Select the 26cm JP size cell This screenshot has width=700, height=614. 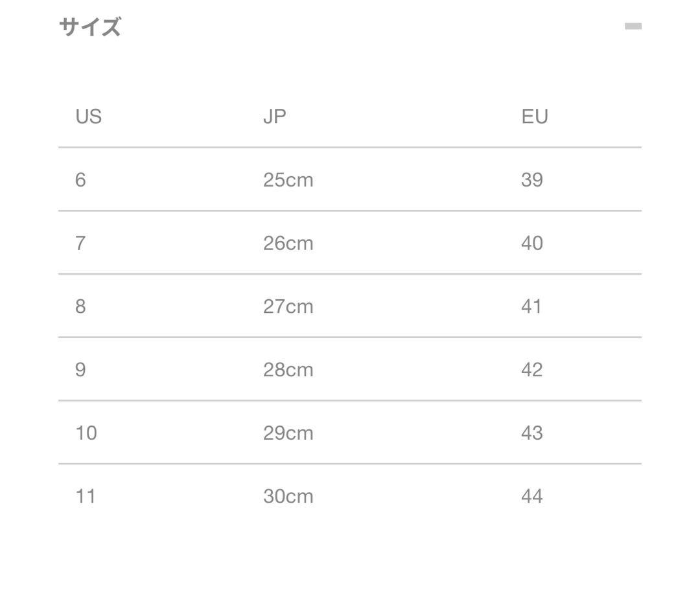pos(288,243)
